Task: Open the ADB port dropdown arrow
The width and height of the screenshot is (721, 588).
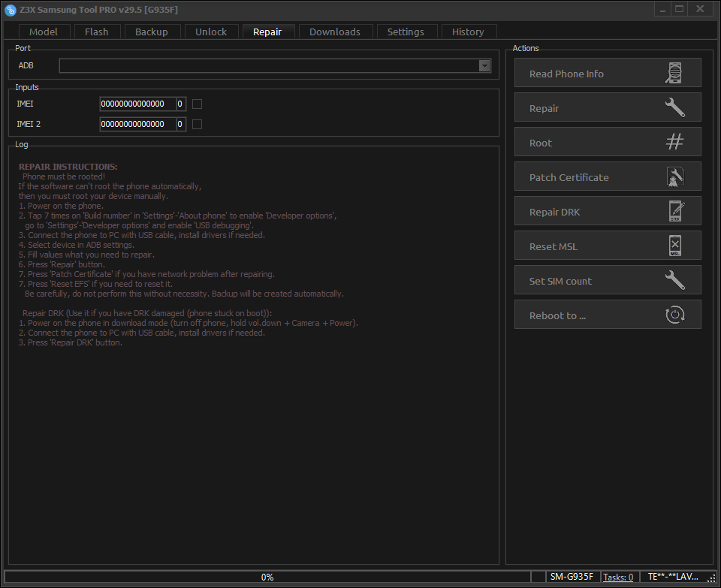Action: [x=484, y=66]
